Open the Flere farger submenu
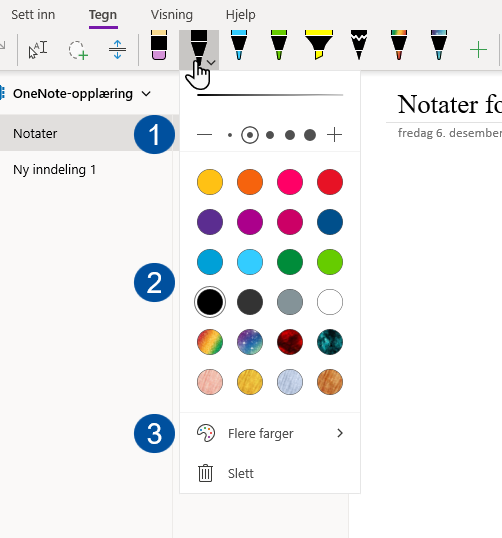The image size is (502, 538). [270, 434]
